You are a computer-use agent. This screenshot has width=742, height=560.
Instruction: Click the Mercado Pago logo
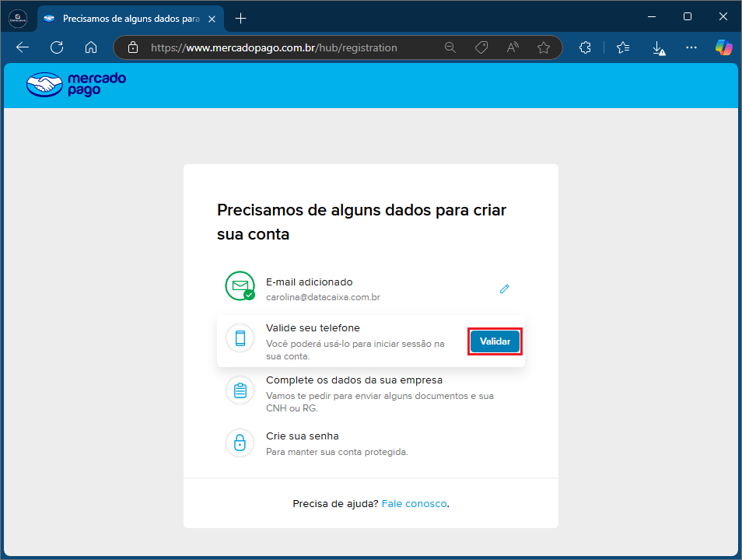point(76,84)
